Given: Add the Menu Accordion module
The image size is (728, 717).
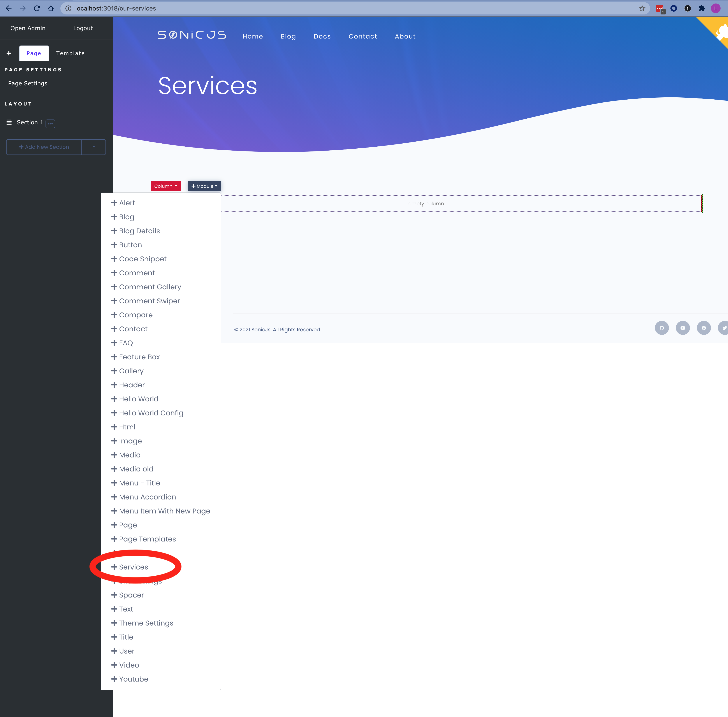Looking at the screenshot, I should click(144, 497).
